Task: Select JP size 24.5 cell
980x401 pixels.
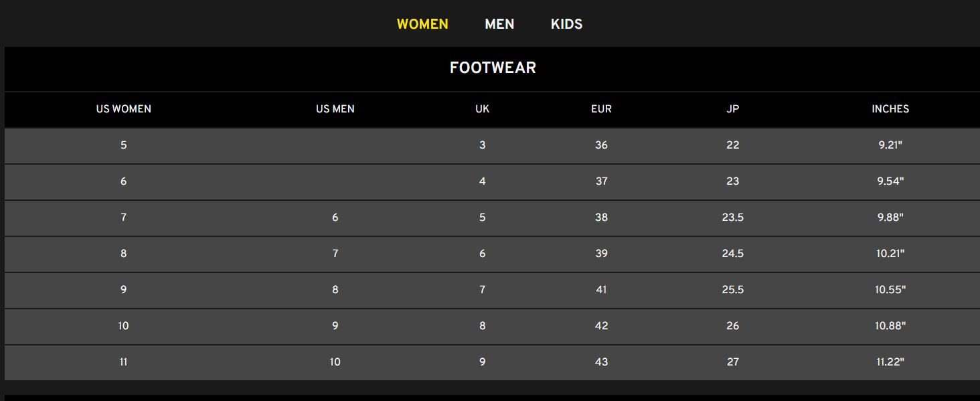Action: (733, 254)
